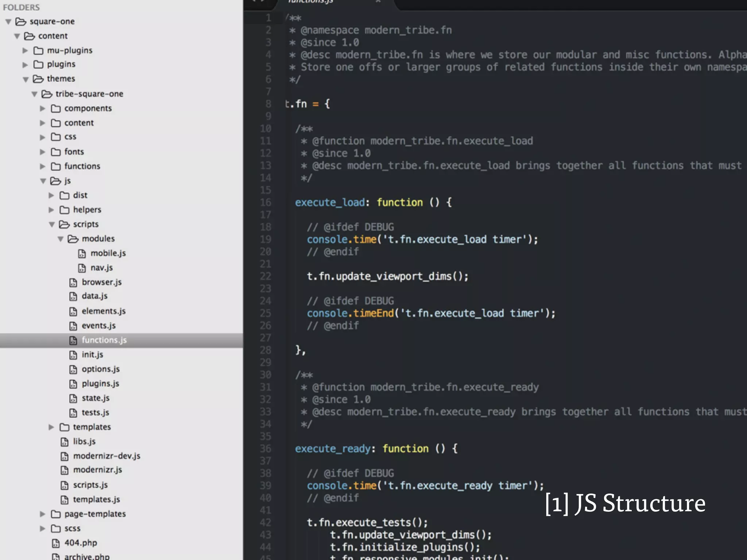Expand the components folder arrow
747x560 pixels.
(x=43, y=108)
